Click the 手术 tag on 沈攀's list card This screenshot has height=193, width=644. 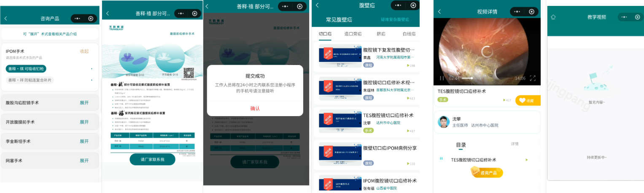click(369, 131)
